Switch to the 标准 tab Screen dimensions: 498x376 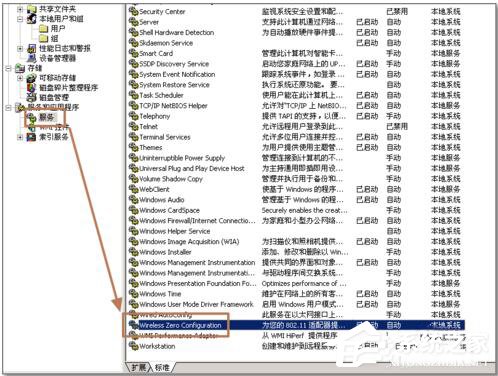pyautogui.click(x=162, y=367)
